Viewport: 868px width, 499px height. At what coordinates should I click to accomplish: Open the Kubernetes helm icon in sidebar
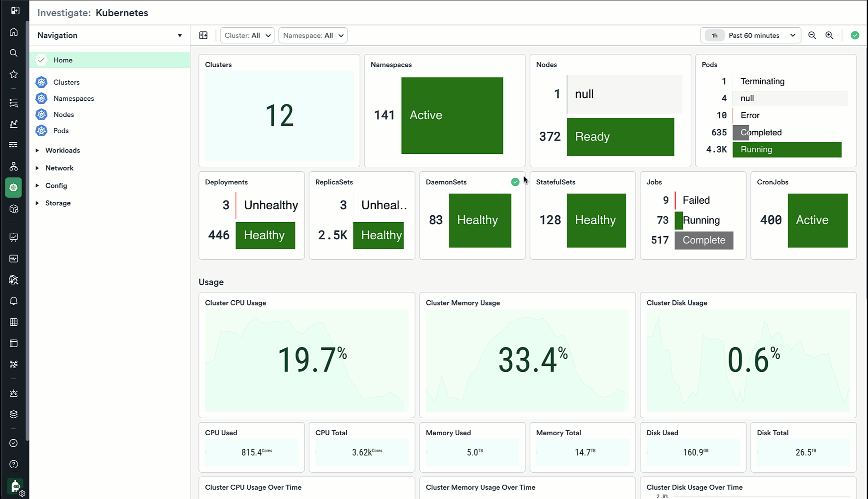pyautogui.click(x=14, y=188)
